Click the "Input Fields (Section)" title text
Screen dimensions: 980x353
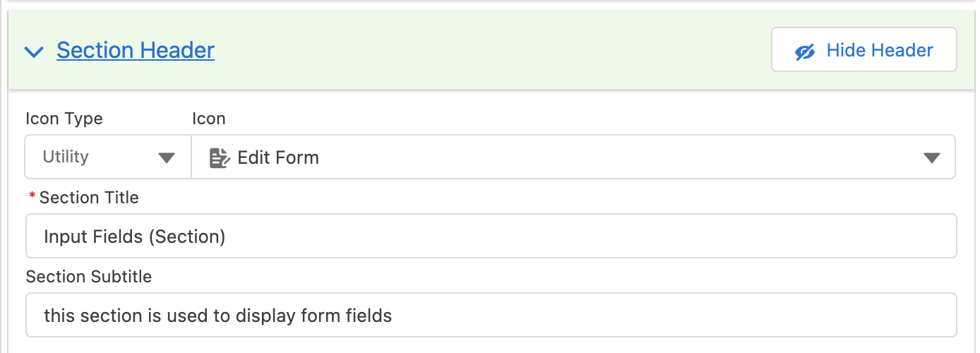[x=134, y=237]
